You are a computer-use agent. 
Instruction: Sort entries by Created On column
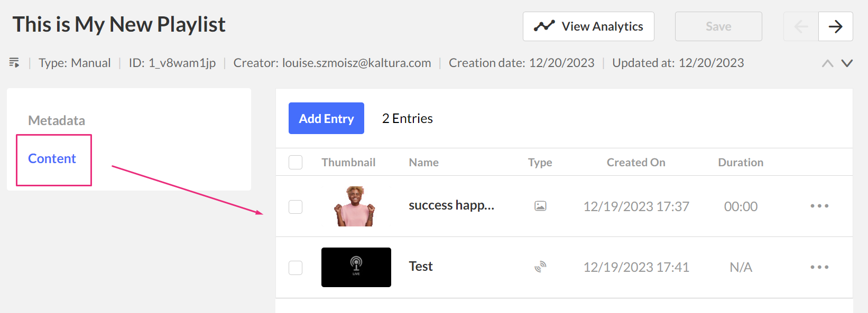(x=636, y=162)
